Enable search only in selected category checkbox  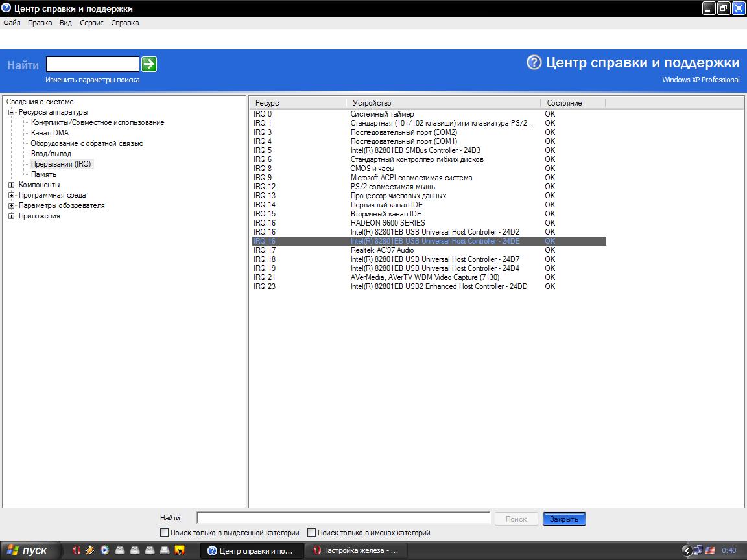[x=164, y=533]
